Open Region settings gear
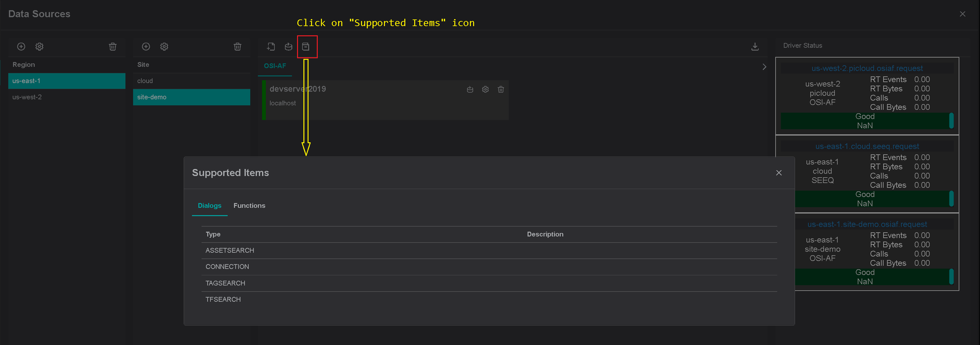 39,46
